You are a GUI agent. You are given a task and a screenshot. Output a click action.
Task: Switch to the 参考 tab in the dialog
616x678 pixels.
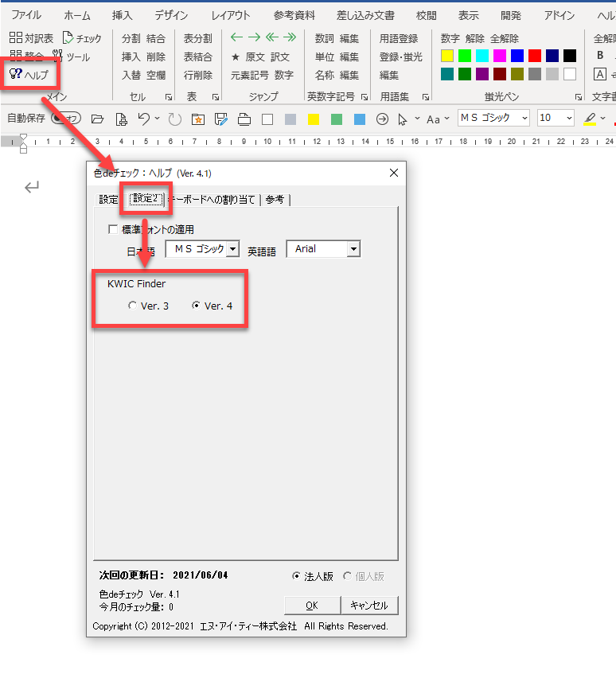pos(275,200)
